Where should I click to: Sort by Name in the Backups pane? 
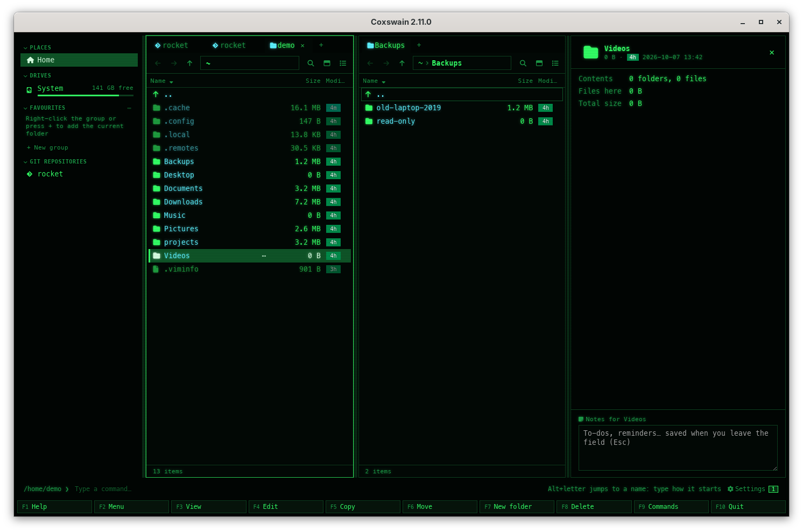(x=374, y=81)
